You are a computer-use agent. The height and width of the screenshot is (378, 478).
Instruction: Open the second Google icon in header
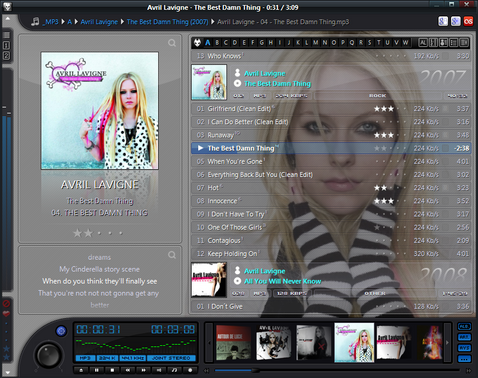(x=455, y=21)
